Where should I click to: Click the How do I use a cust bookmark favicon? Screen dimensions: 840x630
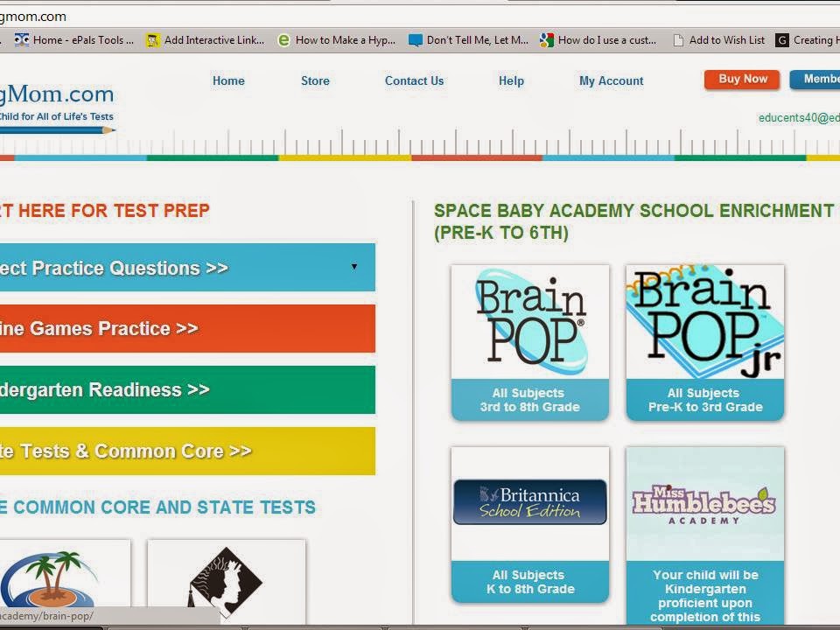tap(547, 40)
